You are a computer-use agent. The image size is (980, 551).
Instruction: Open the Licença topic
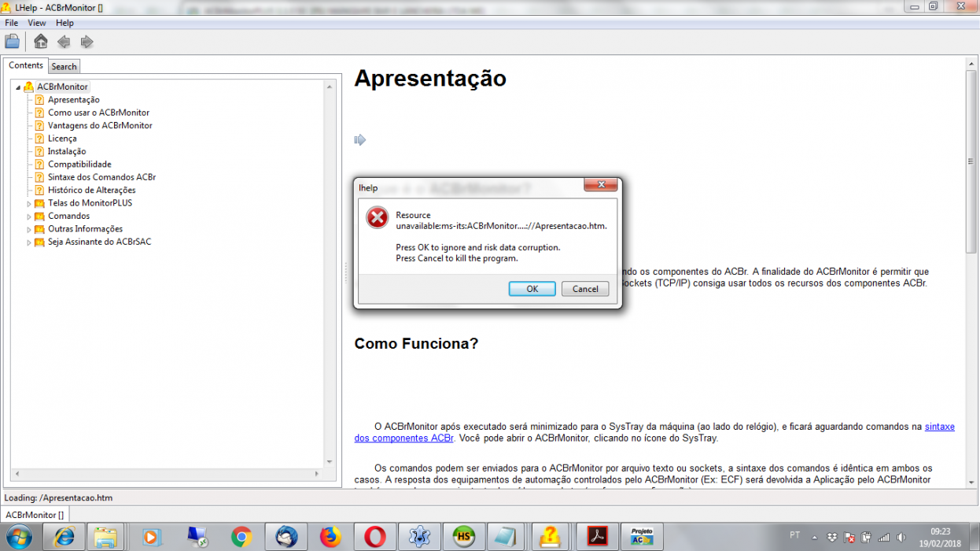coord(62,139)
